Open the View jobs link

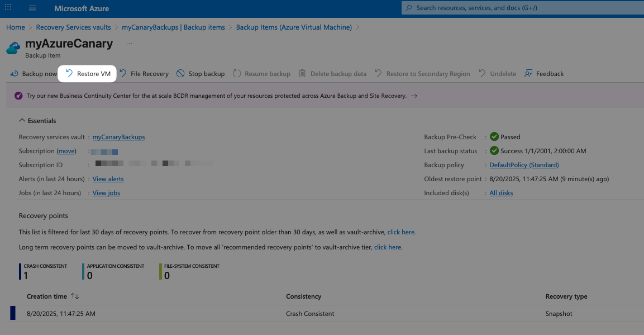point(106,193)
